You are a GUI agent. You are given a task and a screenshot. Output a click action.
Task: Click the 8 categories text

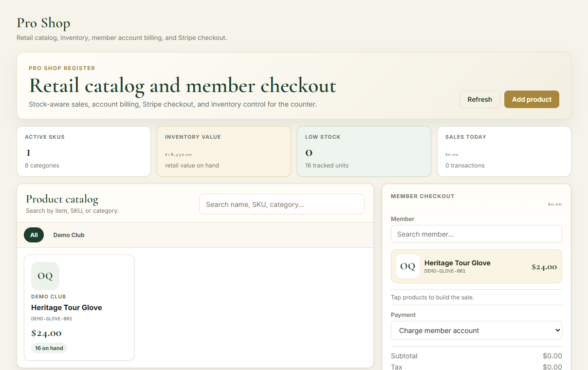(x=42, y=166)
